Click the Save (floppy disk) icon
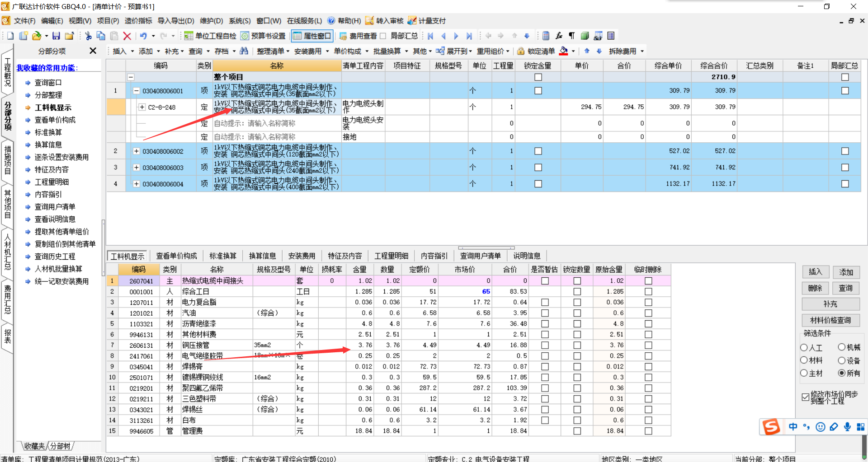The image size is (868, 462). pos(56,36)
